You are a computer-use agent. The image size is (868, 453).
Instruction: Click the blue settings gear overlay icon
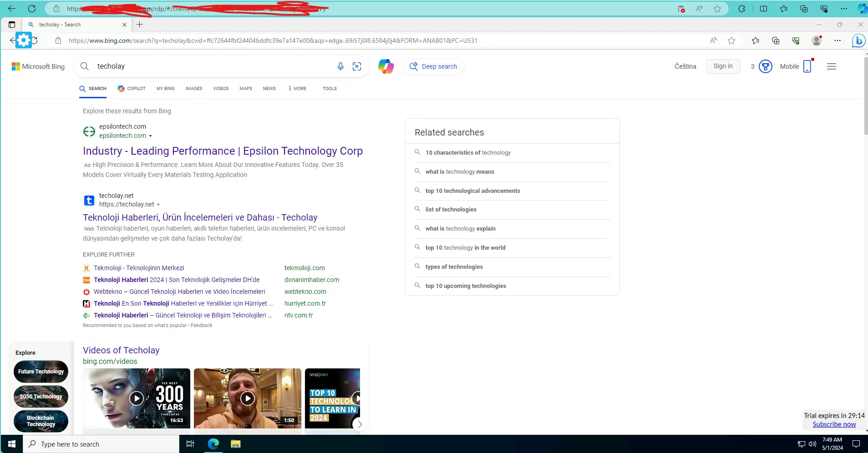24,40
